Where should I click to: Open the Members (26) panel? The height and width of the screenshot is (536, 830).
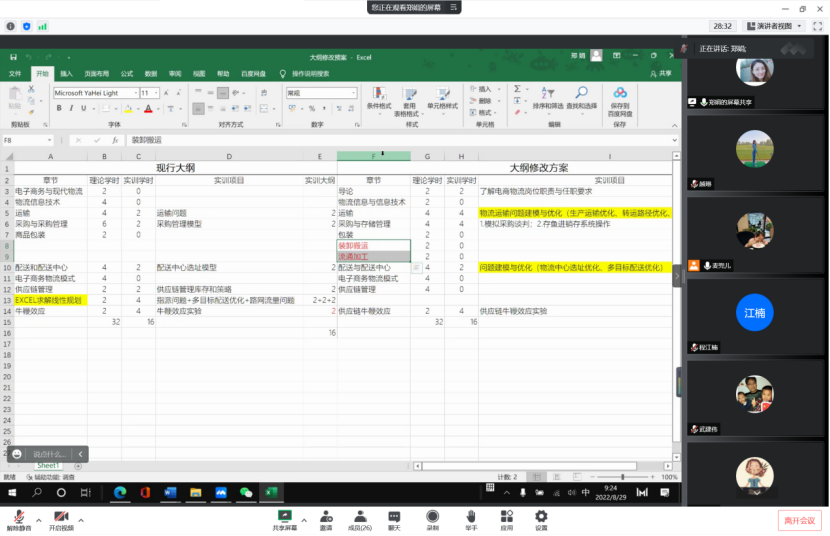[360, 520]
